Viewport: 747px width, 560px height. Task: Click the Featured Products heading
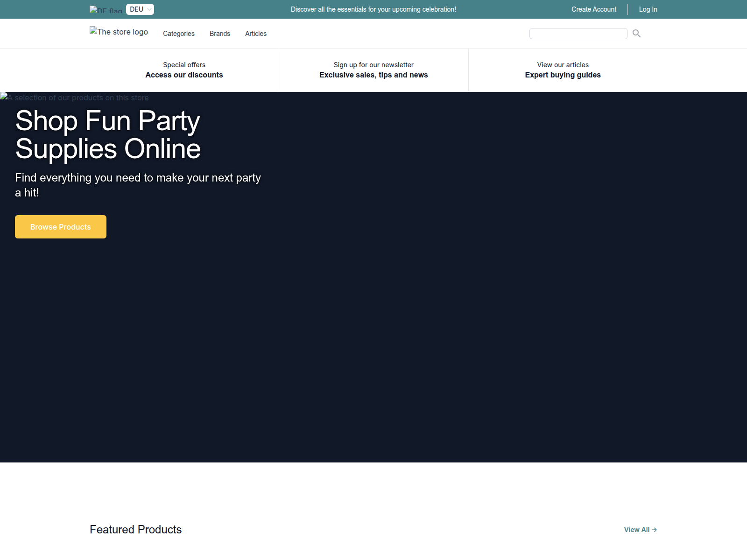135,530
